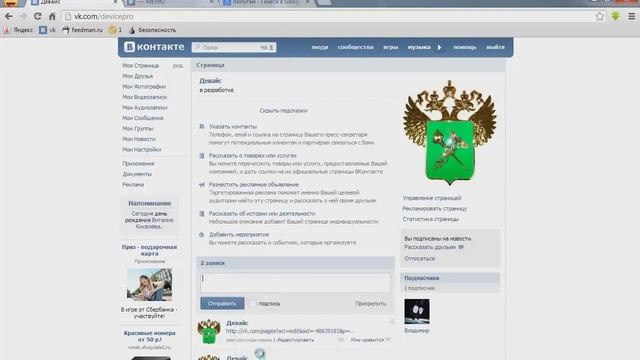Click icon beside Добавить мероприятия hint
This screenshot has height=360, width=640.
click(x=202, y=235)
